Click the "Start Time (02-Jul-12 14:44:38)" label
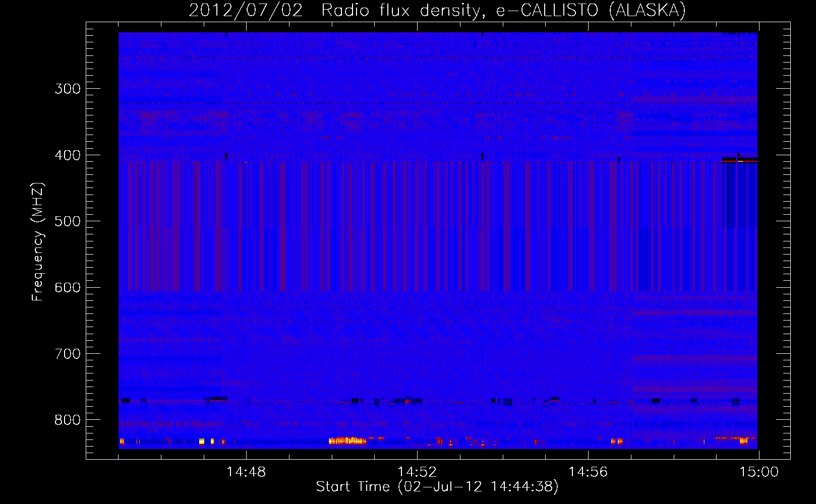The image size is (816, 504). (x=437, y=487)
